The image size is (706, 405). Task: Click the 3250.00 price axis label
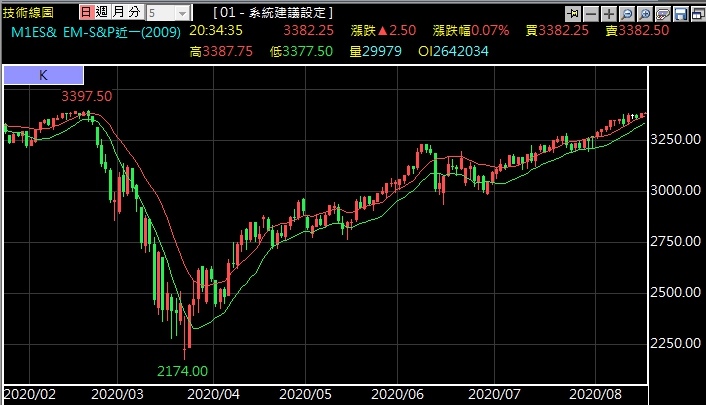pyautogui.click(x=675, y=139)
